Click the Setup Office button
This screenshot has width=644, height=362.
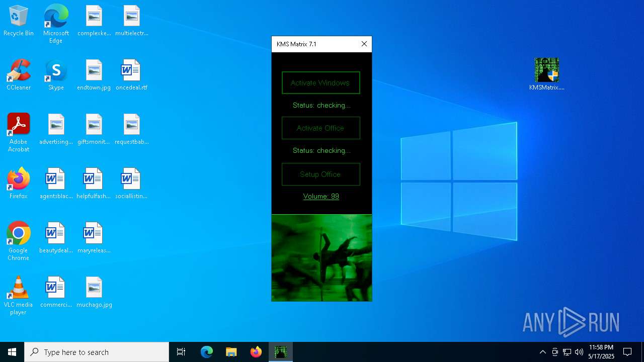(x=321, y=174)
